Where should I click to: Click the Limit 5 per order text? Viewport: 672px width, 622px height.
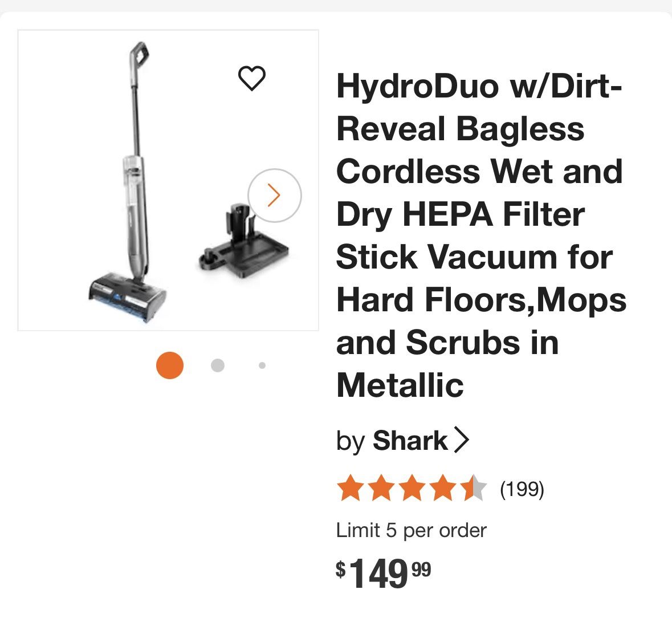click(412, 531)
